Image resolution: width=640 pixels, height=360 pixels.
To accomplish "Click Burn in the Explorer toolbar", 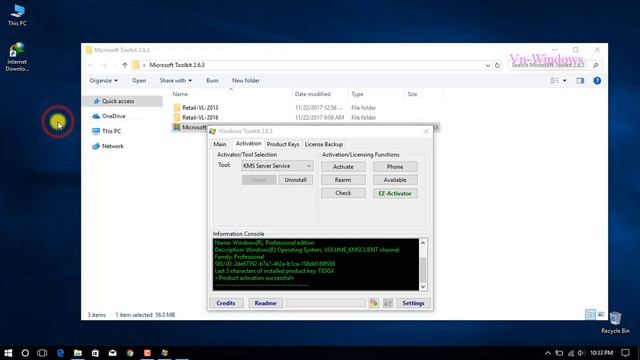I will pos(212,81).
